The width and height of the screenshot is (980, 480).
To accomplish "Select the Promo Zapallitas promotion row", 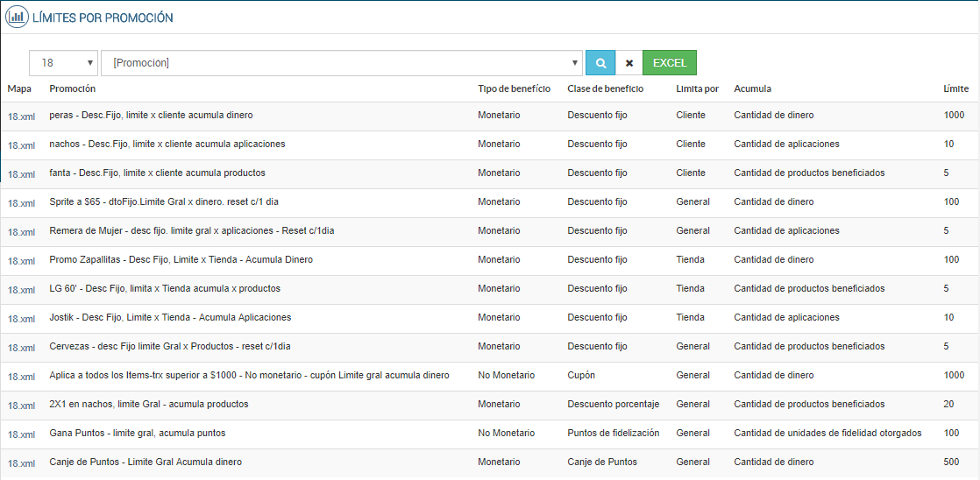I will 181,259.
